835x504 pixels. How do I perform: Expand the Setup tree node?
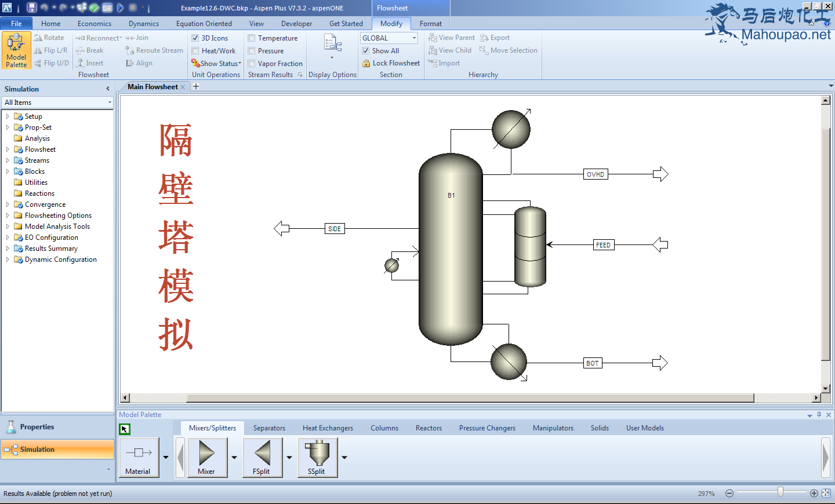pyautogui.click(x=8, y=116)
